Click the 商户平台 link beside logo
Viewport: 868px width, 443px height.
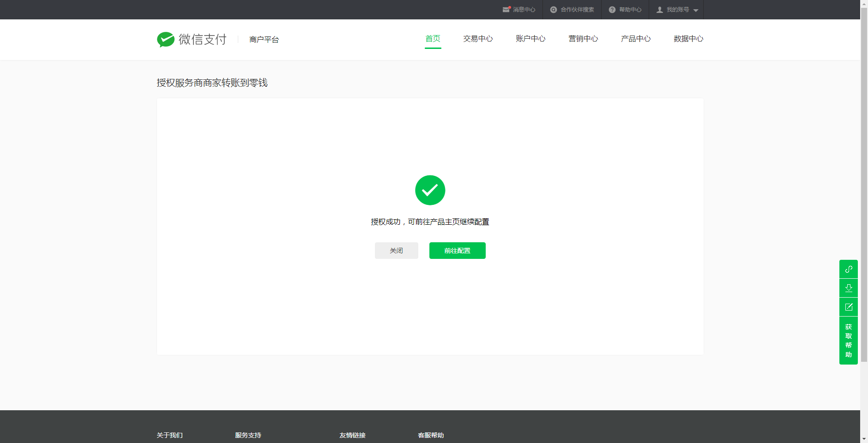264,40
